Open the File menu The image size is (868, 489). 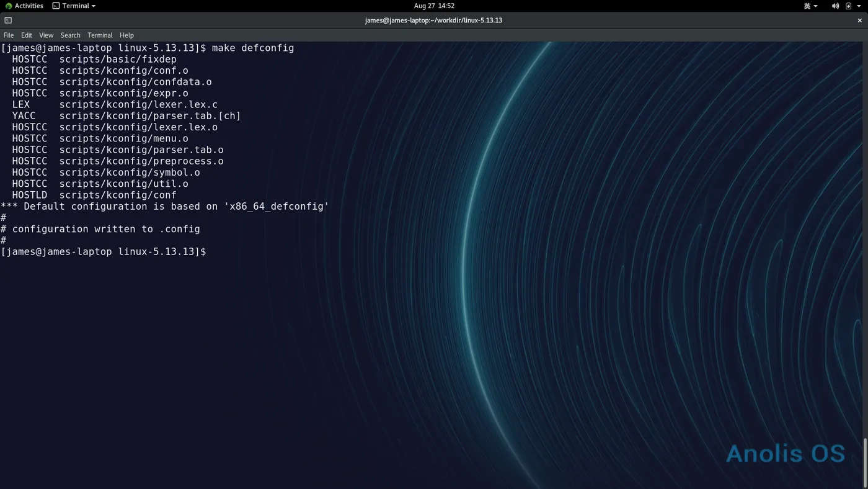9,35
